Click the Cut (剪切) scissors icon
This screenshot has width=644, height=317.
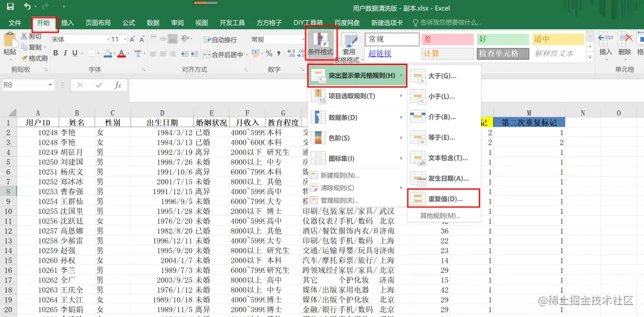pos(24,36)
